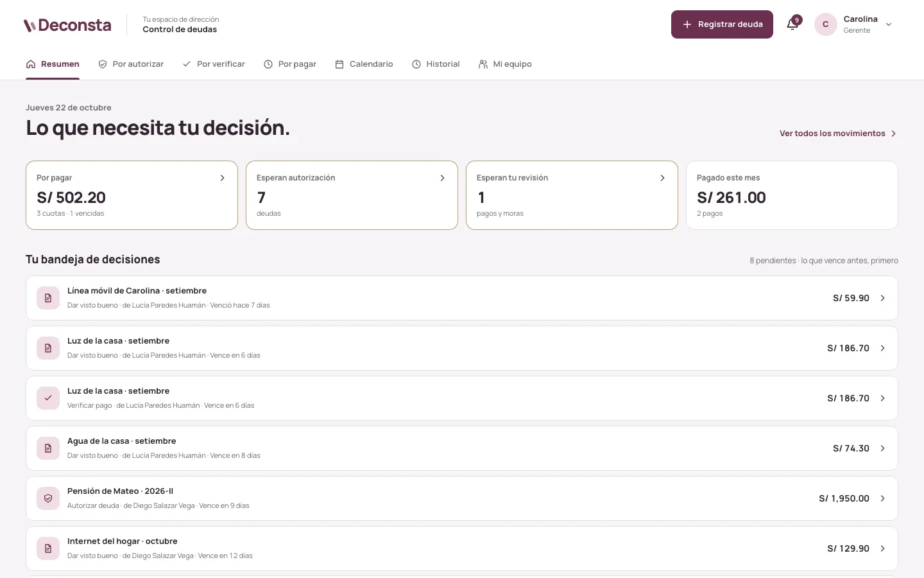This screenshot has height=578, width=924.
Task: Open the Por pagar card chevron
Action: [222, 178]
